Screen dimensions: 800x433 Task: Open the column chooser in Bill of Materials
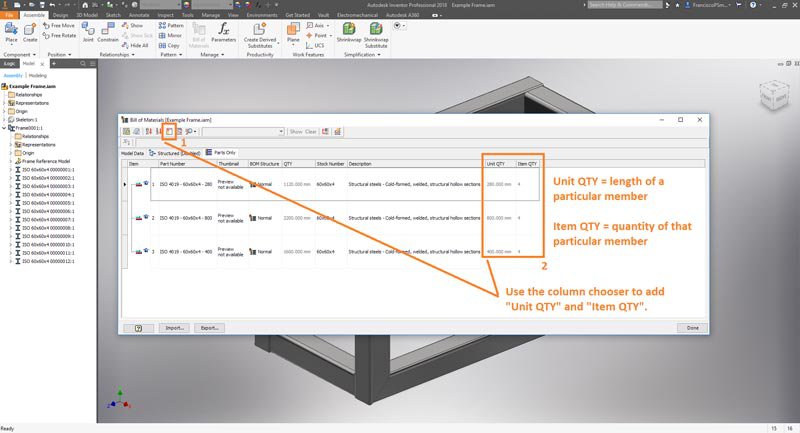(x=169, y=132)
